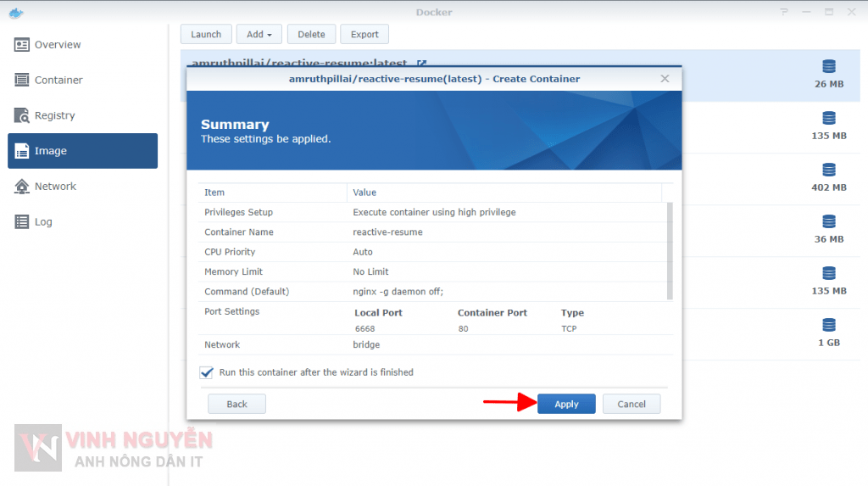Click the database icon above 26 MB

[x=828, y=67]
